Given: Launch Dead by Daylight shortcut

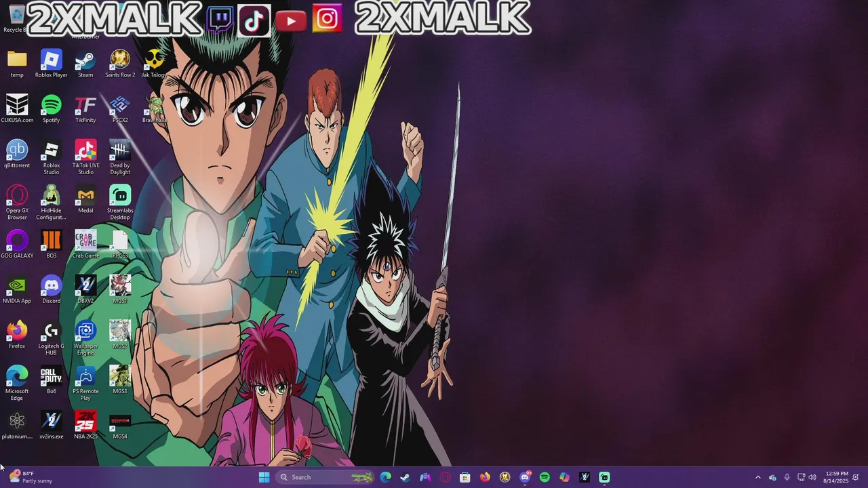Looking at the screenshot, I should pos(120,157).
